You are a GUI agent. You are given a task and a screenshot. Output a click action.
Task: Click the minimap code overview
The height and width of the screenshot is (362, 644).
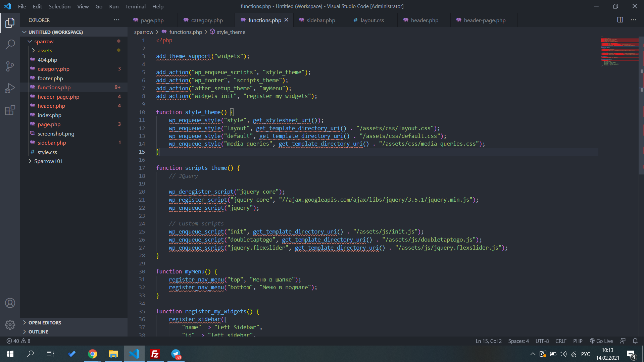point(620,52)
